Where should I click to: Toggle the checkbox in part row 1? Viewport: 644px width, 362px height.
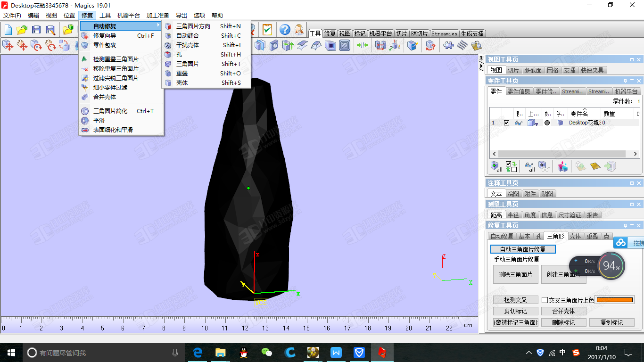coord(507,123)
